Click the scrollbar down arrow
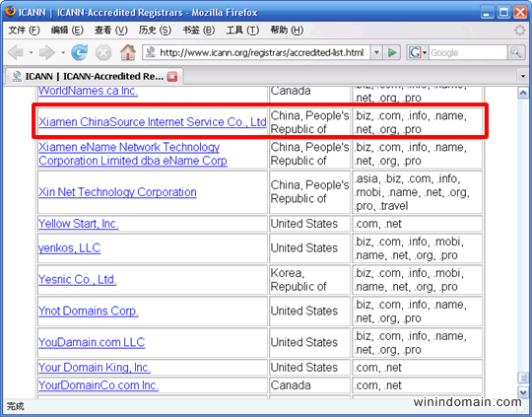Viewport: 532px width, 417px height. [523, 392]
